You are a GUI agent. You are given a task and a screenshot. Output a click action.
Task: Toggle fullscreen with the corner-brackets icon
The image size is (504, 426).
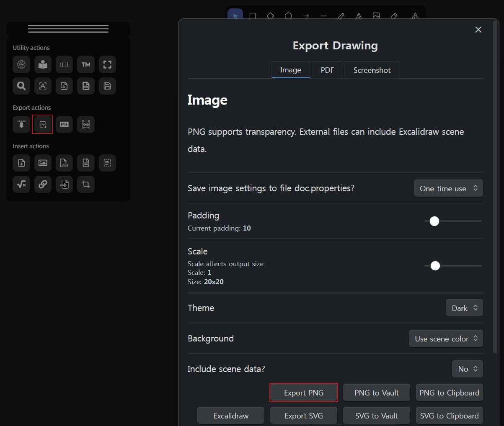[107, 64]
